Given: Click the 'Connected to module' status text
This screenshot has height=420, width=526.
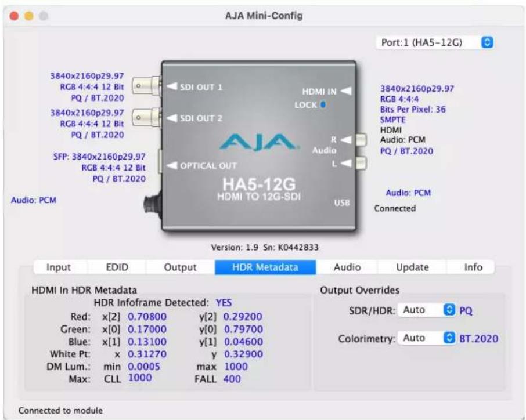Looking at the screenshot, I should (x=60, y=410).
